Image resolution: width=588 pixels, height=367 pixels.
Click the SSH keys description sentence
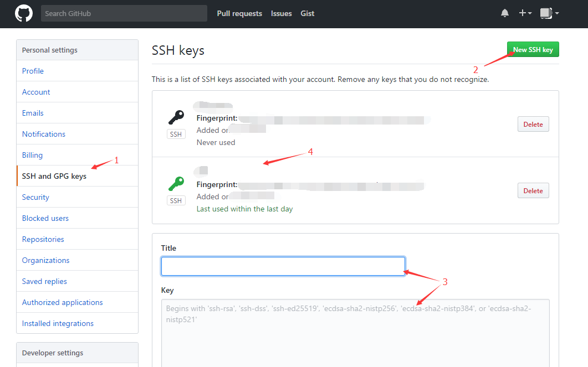[320, 79]
